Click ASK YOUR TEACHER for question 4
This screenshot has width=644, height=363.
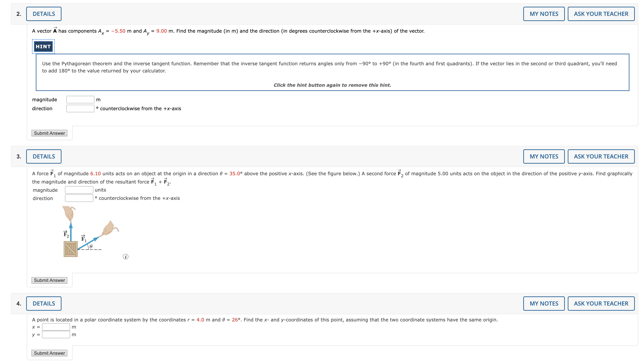[601, 303]
